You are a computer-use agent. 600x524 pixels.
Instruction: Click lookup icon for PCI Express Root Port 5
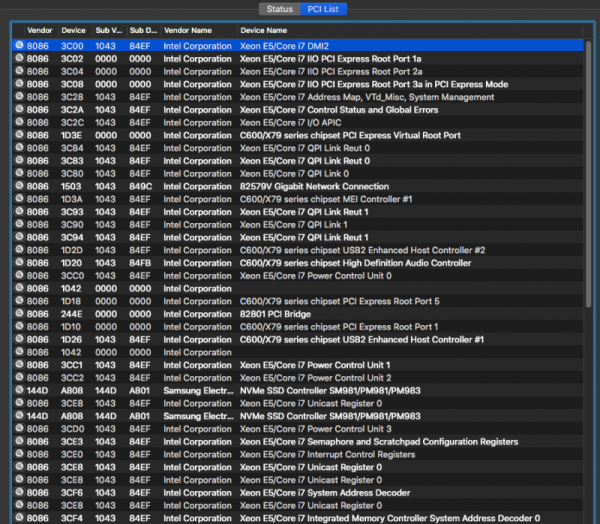[x=19, y=301]
